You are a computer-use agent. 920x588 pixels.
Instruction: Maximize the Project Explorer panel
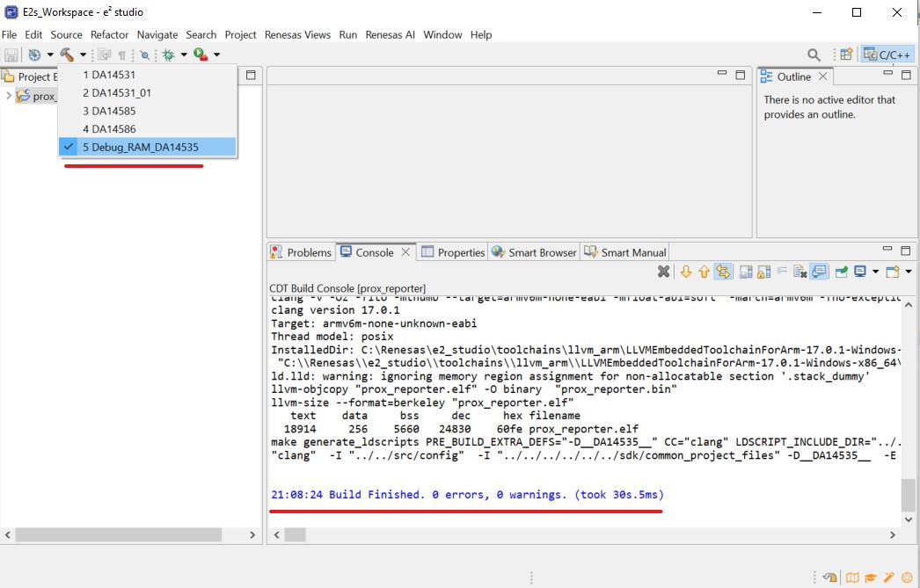(x=251, y=75)
